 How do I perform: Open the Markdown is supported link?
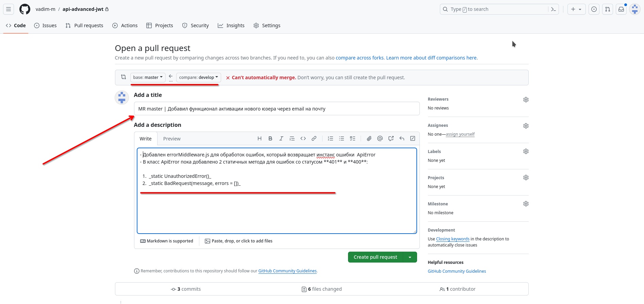(167, 241)
